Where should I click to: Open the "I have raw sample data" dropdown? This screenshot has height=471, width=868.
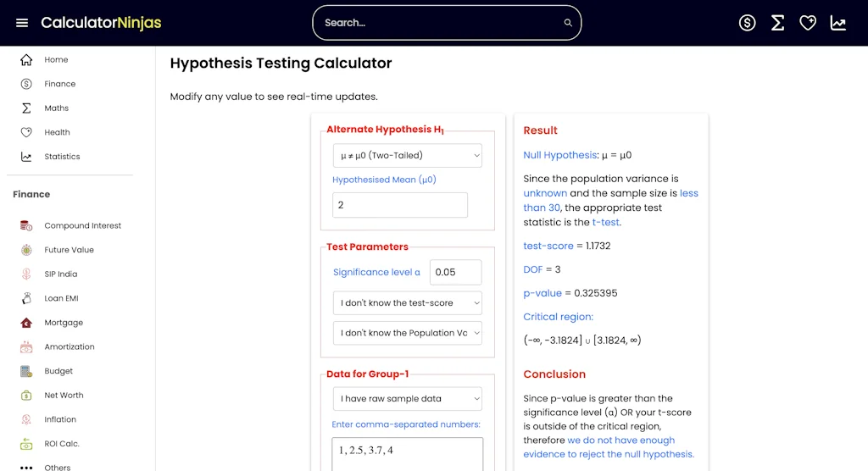407,398
